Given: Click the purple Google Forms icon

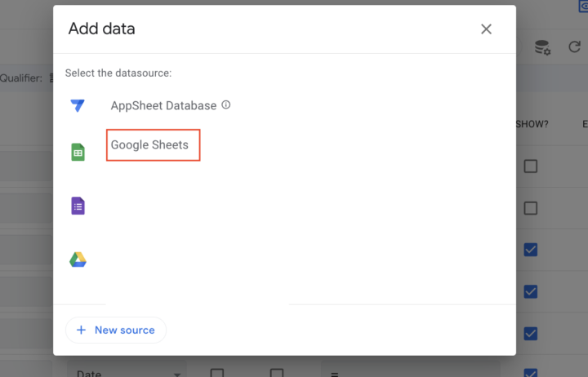Looking at the screenshot, I should click(78, 206).
